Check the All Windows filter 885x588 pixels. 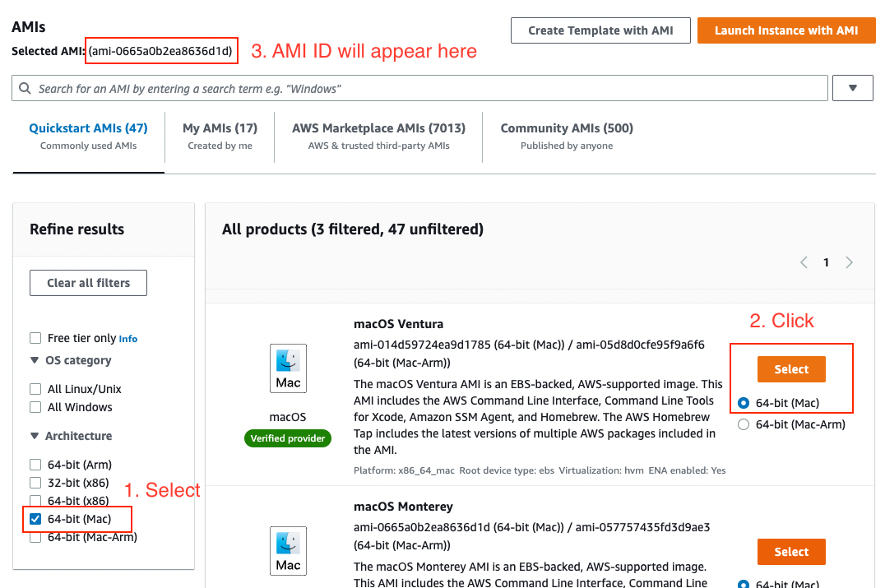(35, 407)
